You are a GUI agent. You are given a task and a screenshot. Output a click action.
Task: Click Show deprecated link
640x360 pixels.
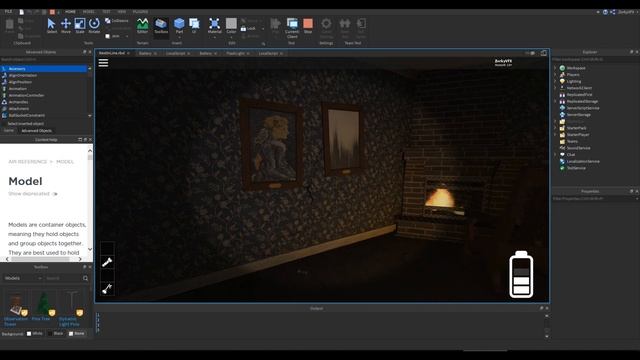[x=29, y=194]
